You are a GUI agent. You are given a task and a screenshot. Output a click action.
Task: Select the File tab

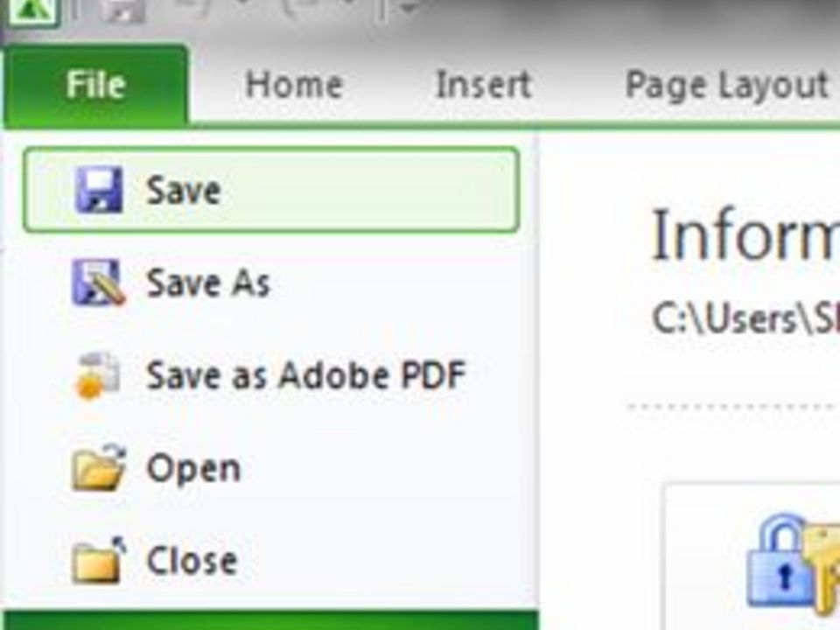coord(94,84)
